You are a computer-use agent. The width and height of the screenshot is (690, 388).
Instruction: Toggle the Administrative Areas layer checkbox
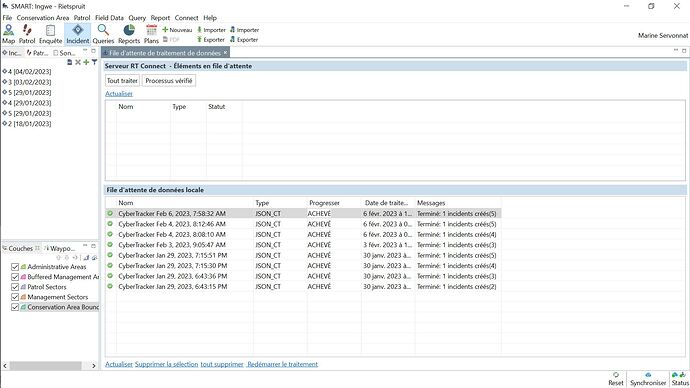[15, 267]
